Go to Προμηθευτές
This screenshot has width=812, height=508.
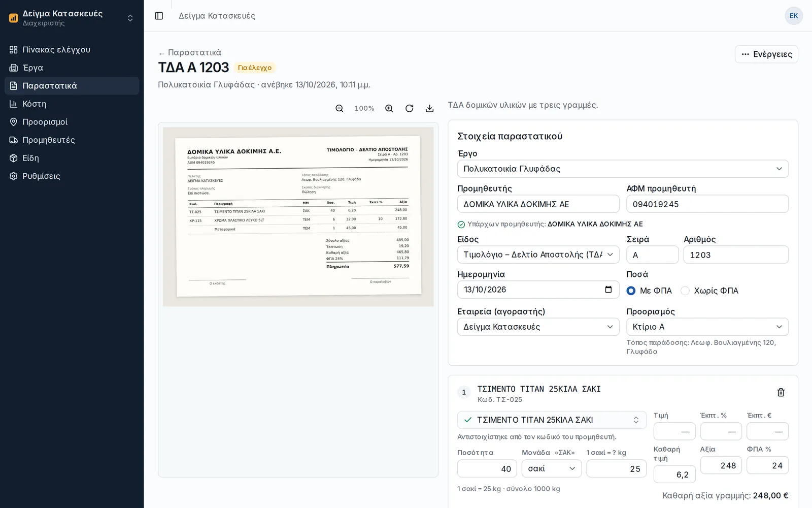(72, 140)
